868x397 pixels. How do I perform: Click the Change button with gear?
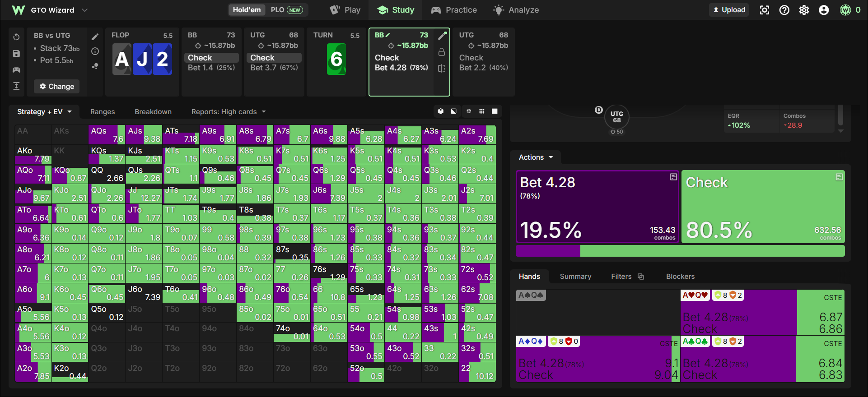(57, 86)
